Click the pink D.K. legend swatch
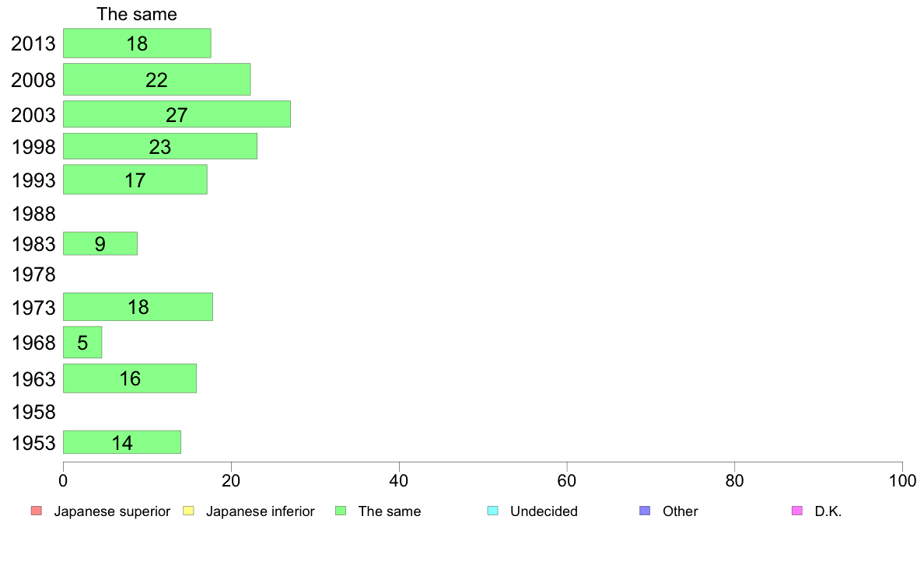The height and width of the screenshot is (572, 924). (797, 511)
